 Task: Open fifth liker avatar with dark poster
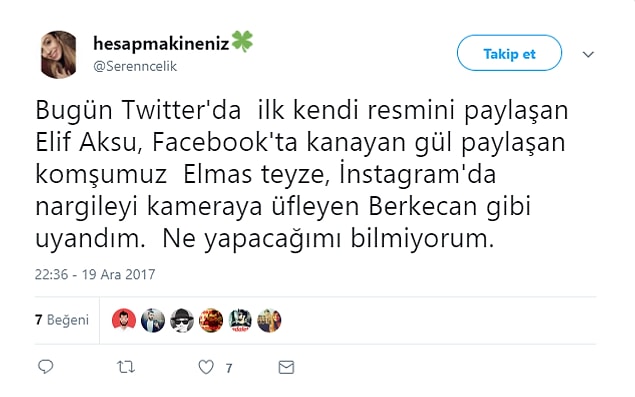pos(240,320)
